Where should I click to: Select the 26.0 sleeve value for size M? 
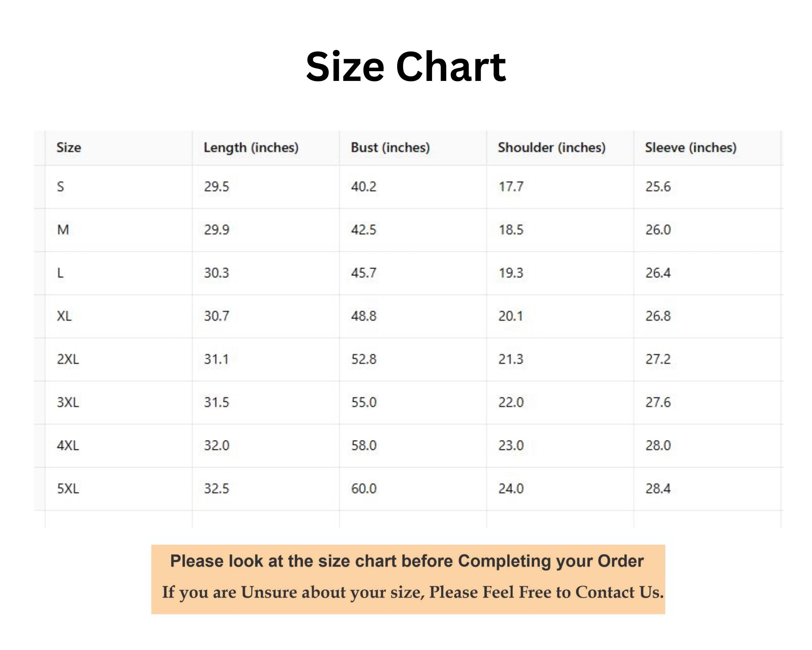[658, 229]
